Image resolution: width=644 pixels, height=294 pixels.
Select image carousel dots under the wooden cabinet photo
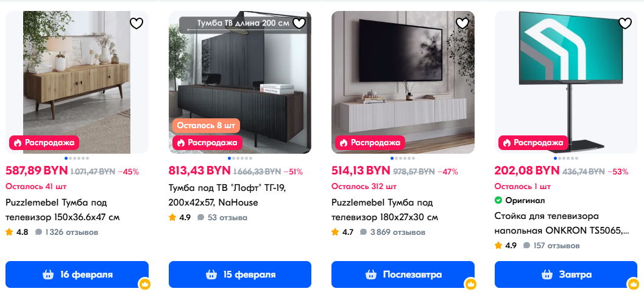pyautogui.click(x=77, y=159)
